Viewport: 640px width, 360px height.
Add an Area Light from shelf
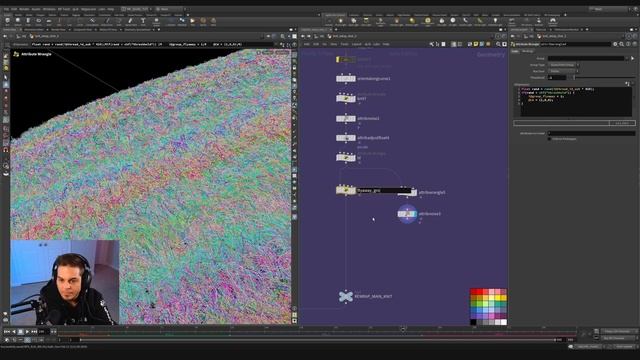tap(366, 21)
